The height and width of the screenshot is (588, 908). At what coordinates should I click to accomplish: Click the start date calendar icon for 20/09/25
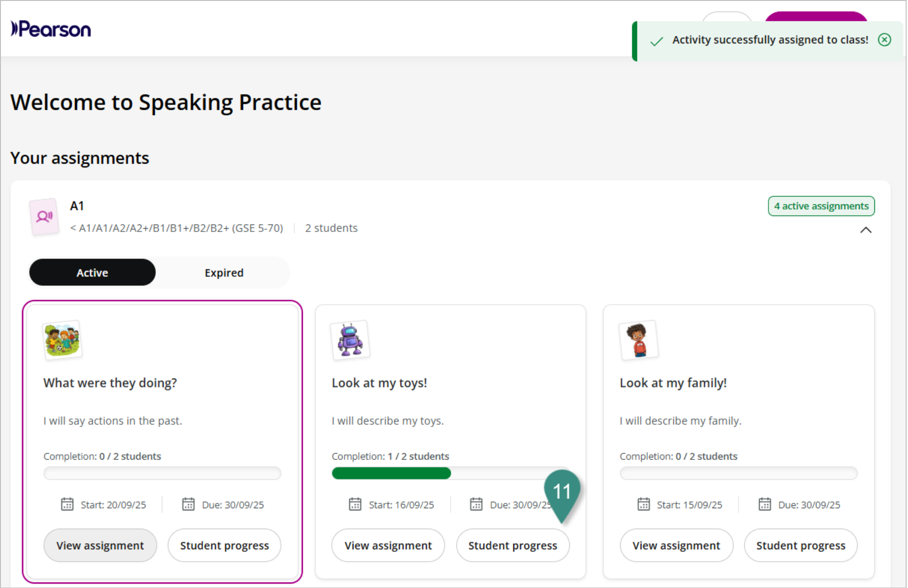[67, 504]
